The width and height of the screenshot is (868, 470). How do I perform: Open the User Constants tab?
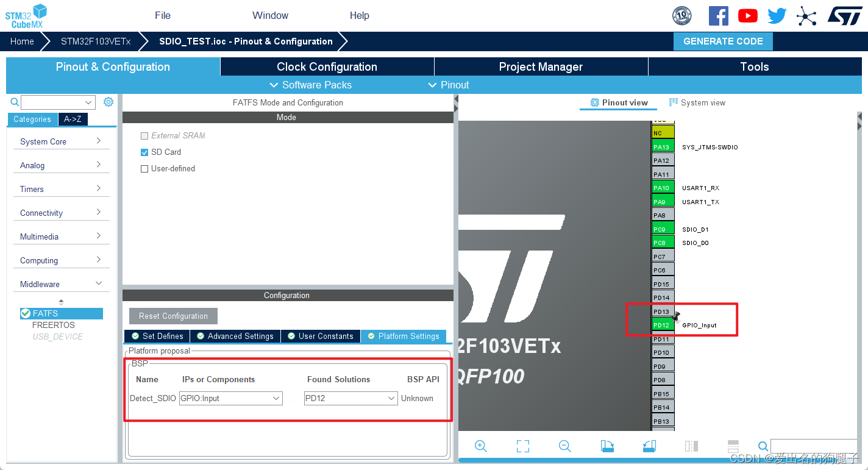(x=321, y=336)
